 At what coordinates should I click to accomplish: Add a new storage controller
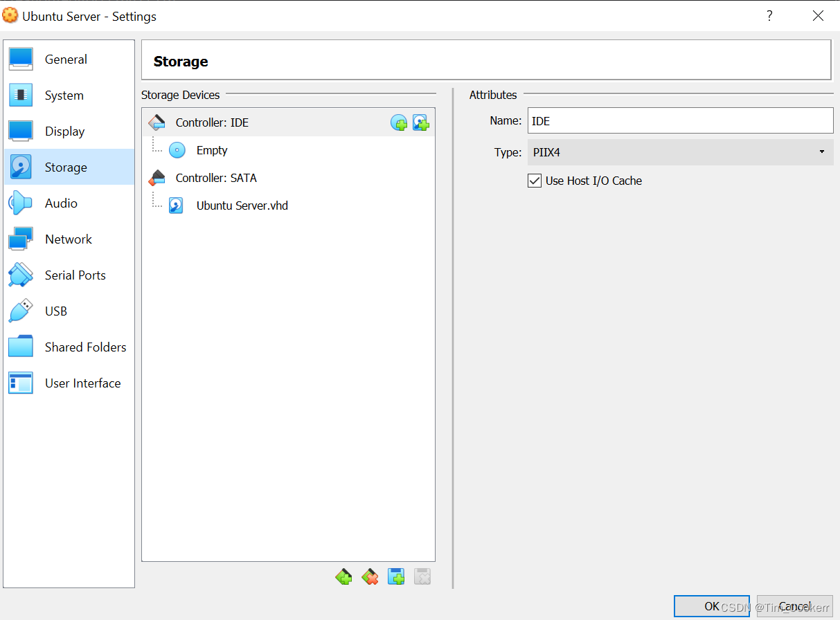point(343,576)
